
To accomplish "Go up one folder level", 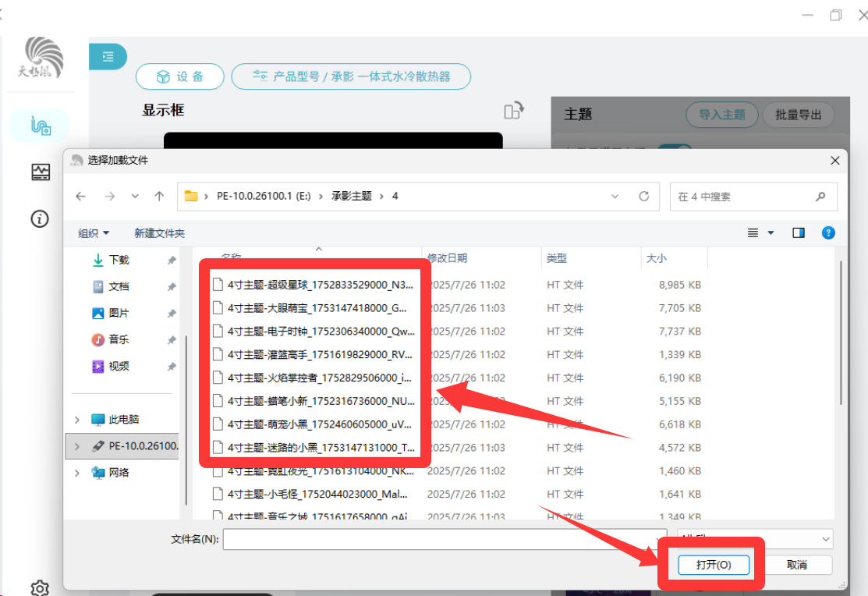I will point(159,196).
